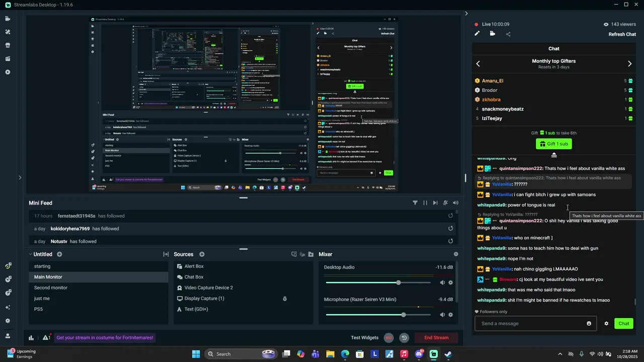Click the chat scrollbar thumb
Viewport: 644px width, 362px height.
[635, 302]
